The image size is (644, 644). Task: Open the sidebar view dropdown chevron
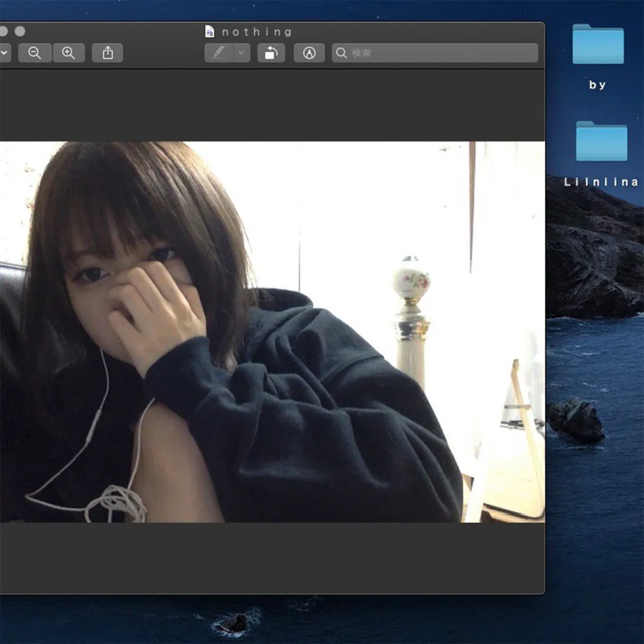pyautogui.click(x=5, y=53)
